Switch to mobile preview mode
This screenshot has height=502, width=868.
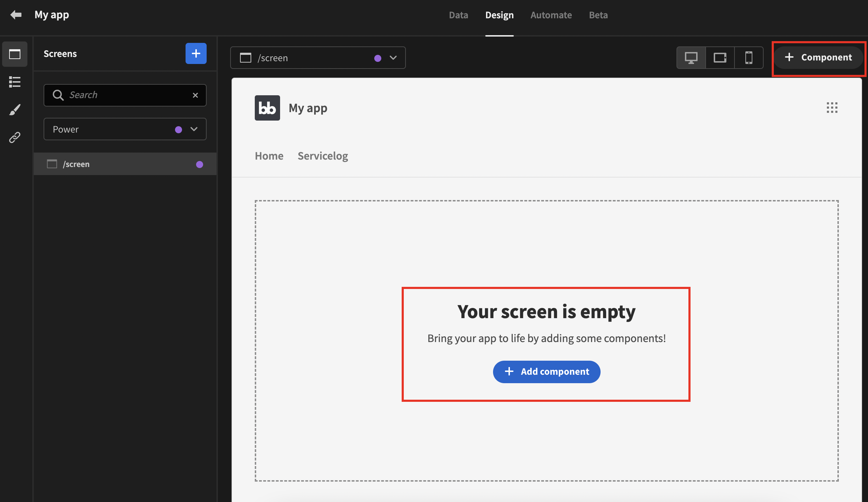click(749, 58)
